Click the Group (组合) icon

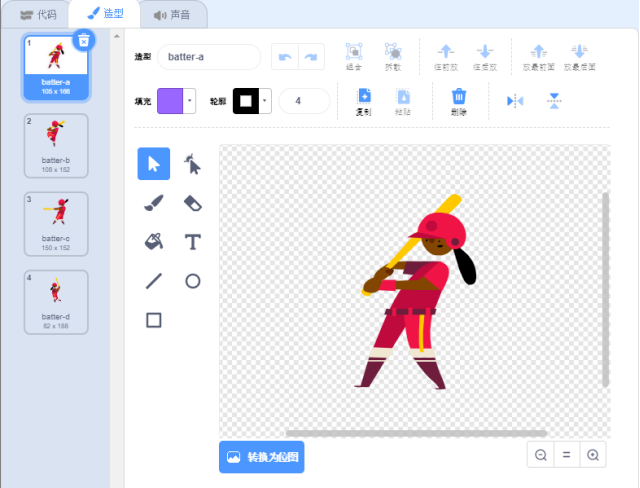(354, 57)
